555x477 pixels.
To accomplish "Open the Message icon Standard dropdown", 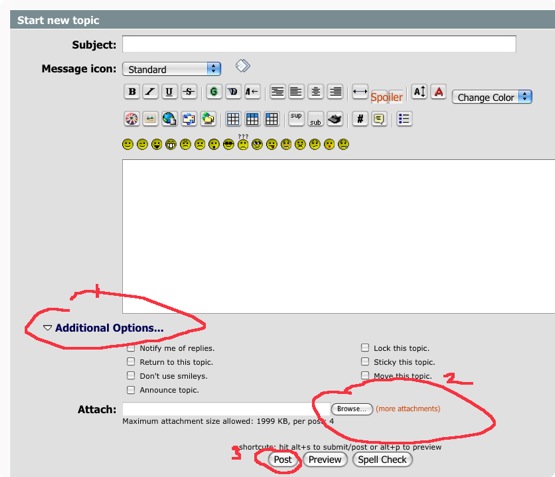I will coord(172,69).
